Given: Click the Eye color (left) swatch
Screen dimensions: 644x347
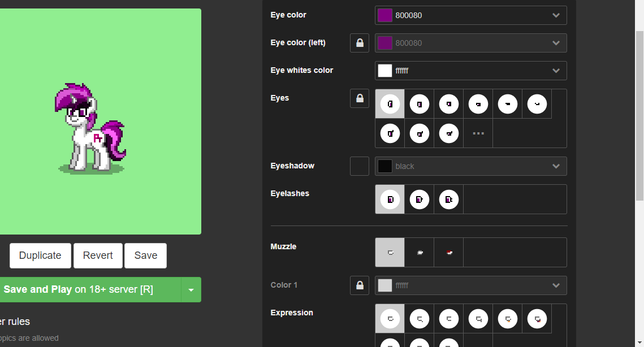Looking at the screenshot, I should (x=385, y=43).
